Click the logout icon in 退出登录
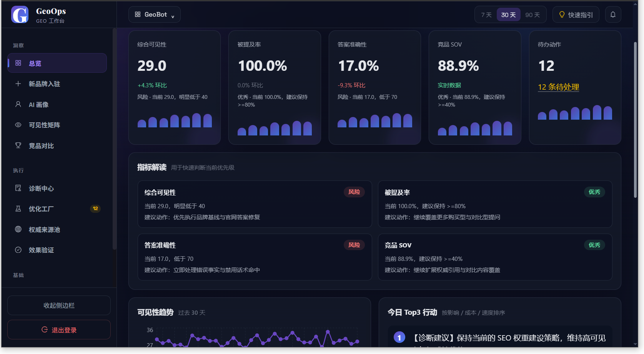 pos(45,330)
